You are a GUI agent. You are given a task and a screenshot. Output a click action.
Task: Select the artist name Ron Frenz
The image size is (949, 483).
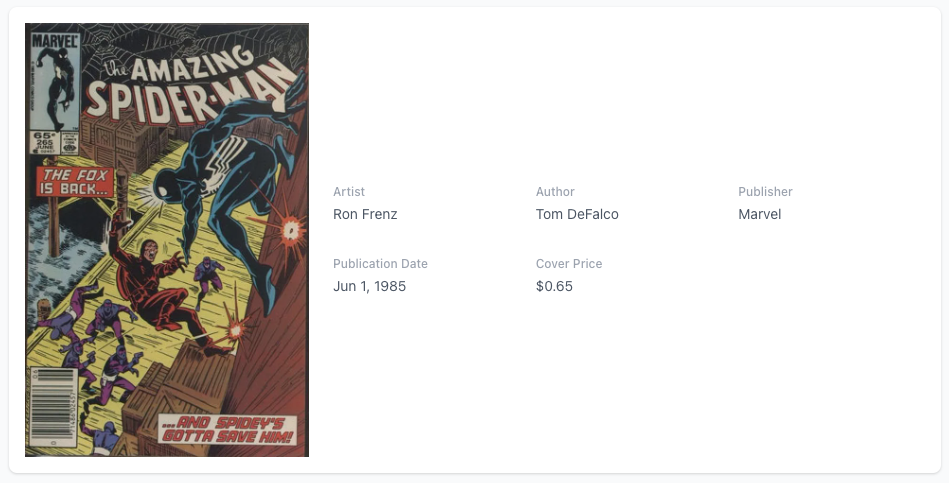365,214
